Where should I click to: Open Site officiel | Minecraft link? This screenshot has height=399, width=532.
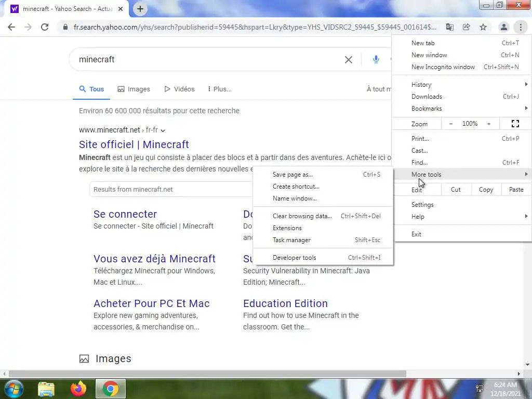click(x=134, y=144)
